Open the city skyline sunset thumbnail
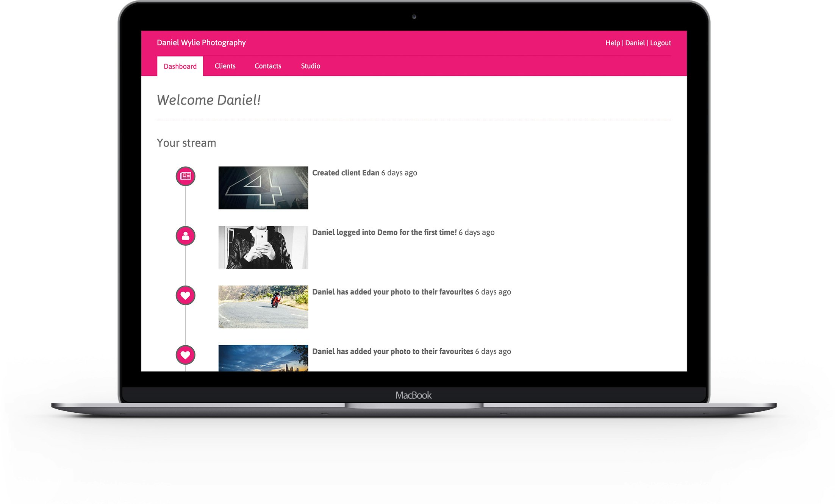 pyautogui.click(x=263, y=358)
